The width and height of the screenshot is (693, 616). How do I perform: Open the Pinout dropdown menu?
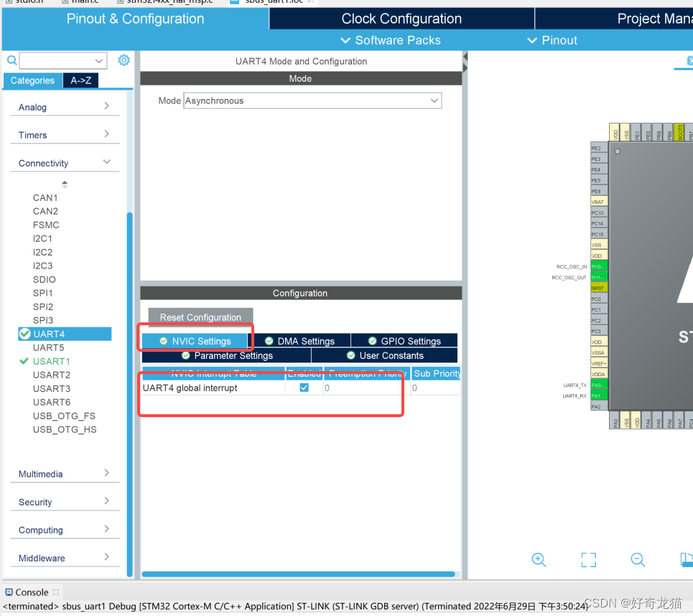pyautogui.click(x=552, y=40)
